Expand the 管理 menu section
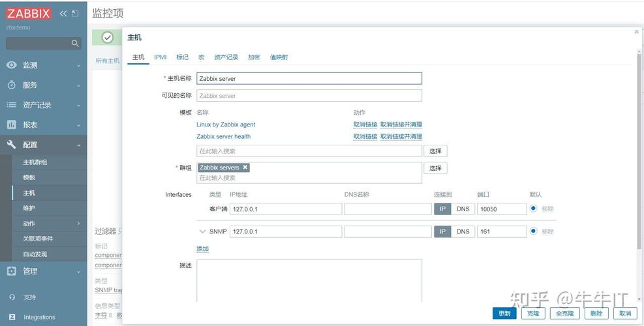644x326 pixels. pyautogui.click(x=78, y=271)
